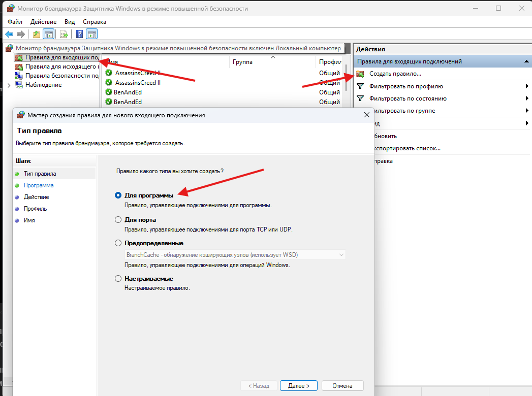Click the Далее button
The height and width of the screenshot is (396, 532).
click(x=299, y=386)
